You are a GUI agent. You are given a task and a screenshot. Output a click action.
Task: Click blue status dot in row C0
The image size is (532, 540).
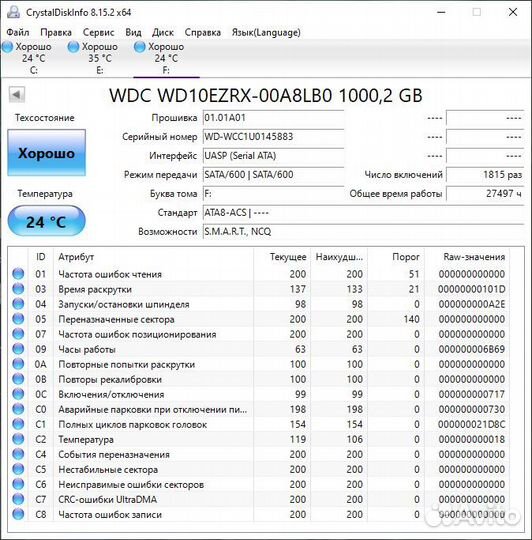(x=18, y=409)
